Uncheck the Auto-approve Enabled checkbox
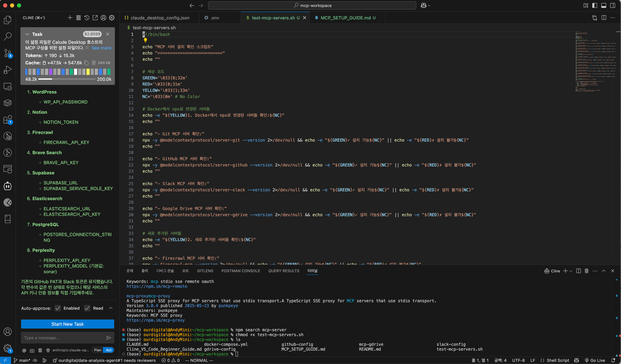The image size is (621, 364). 57,308
